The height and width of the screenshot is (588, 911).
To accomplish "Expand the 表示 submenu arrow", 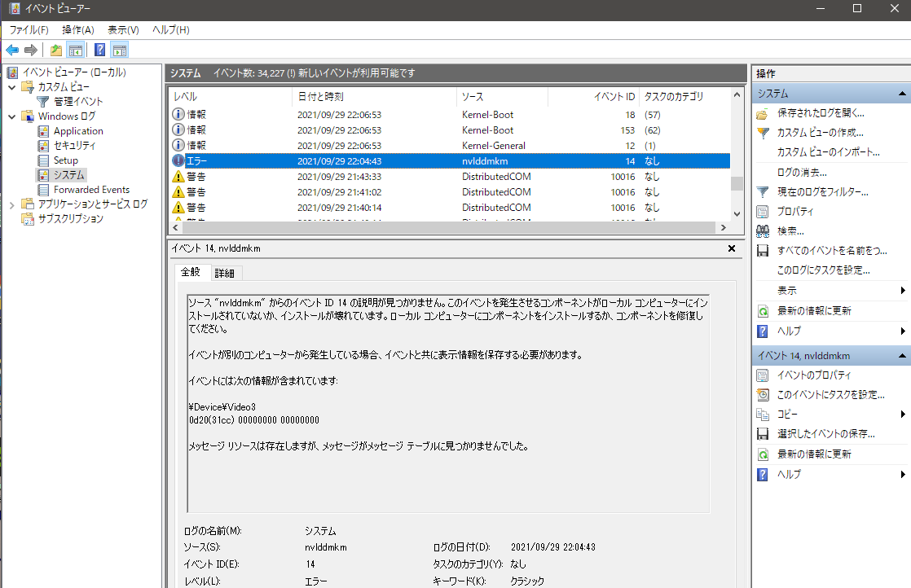I will (902, 290).
